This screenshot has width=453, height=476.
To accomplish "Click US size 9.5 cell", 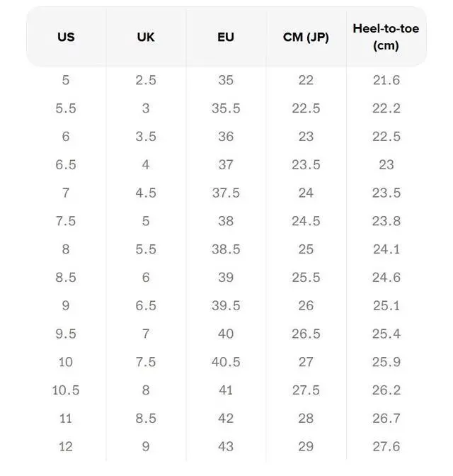I will click(66, 334).
